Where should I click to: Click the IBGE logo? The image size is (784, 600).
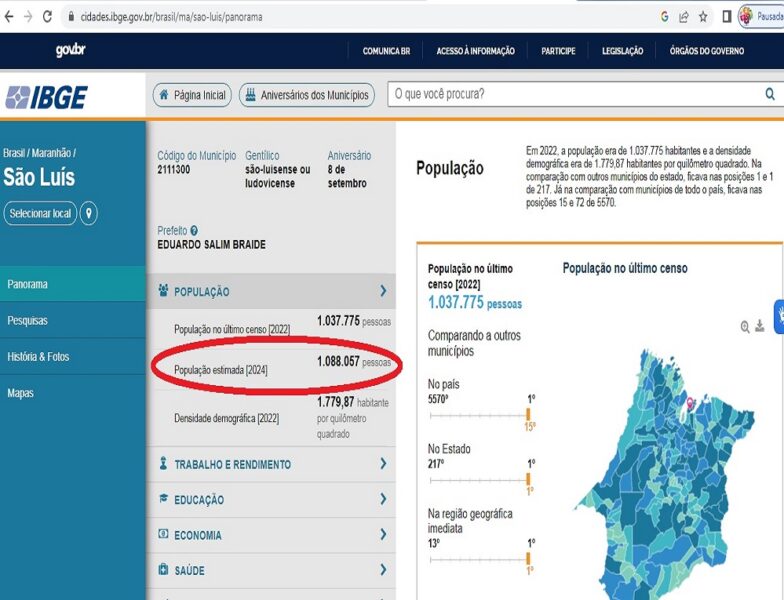[46, 97]
